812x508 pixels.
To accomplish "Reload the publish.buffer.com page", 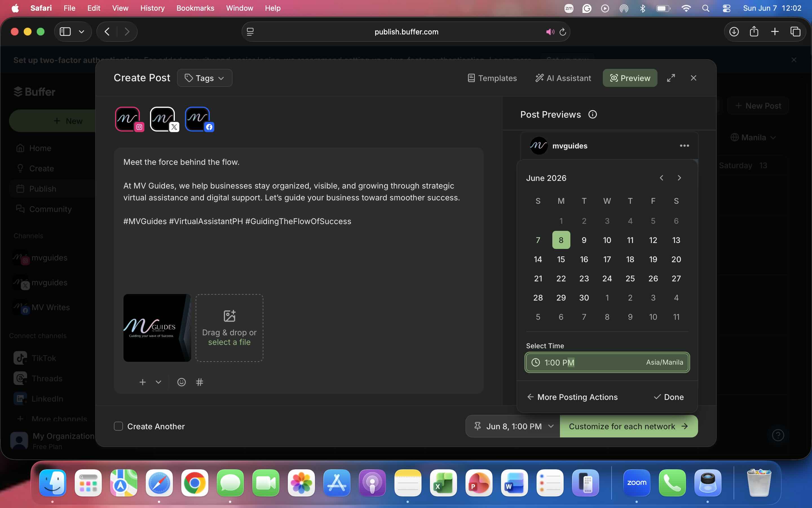I will tap(563, 32).
